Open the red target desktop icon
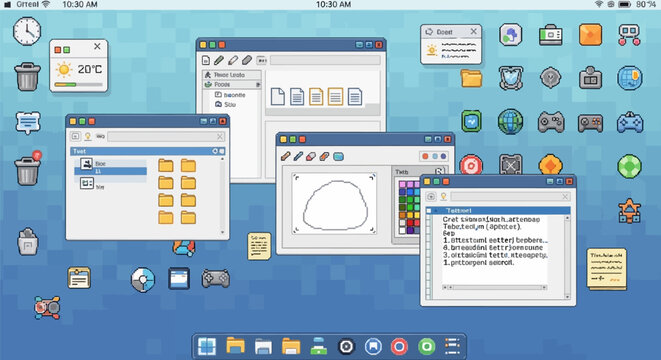 pos(471,165)
